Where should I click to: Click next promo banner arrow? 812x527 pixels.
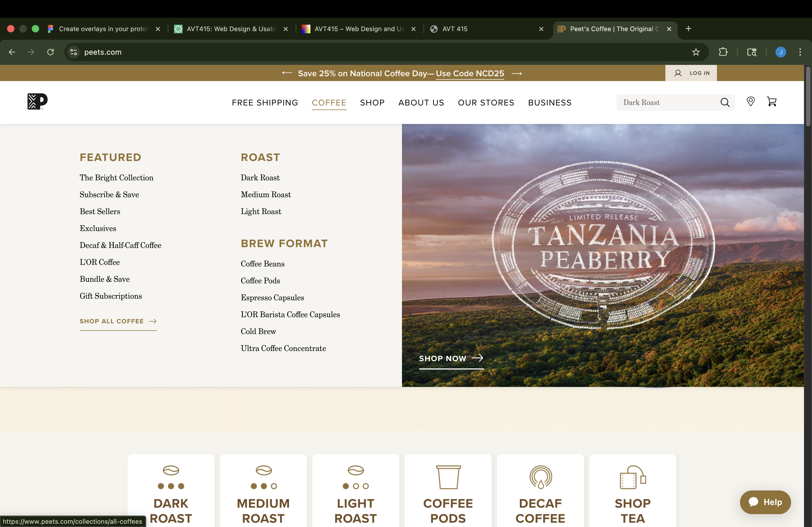(517, 73)
